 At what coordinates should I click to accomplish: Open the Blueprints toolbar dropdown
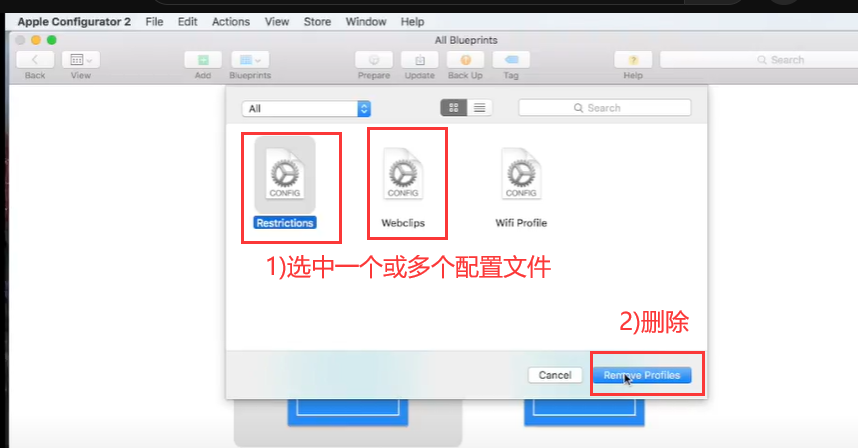tap(250, 60)
